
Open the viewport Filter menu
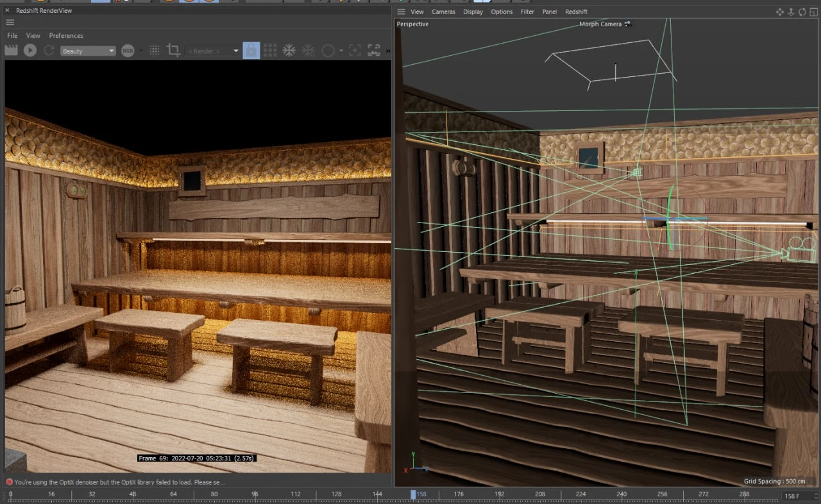(x=527, y=12)
